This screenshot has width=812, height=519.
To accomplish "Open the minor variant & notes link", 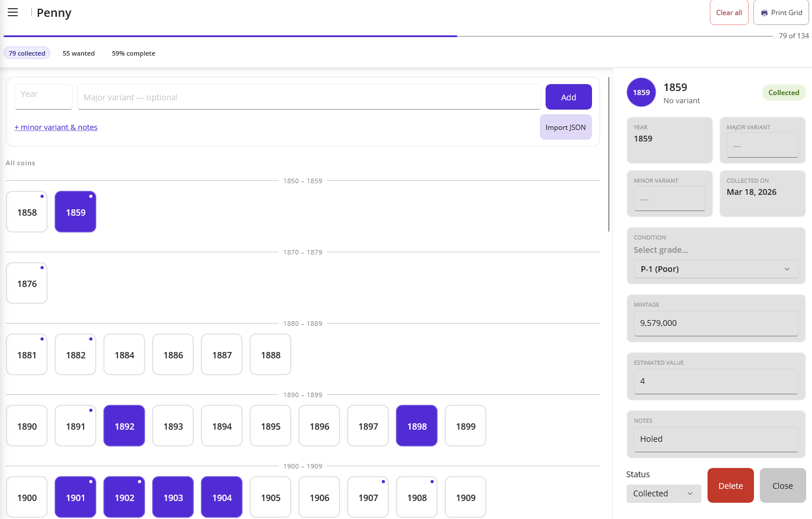I will click(x=56, y=128).
